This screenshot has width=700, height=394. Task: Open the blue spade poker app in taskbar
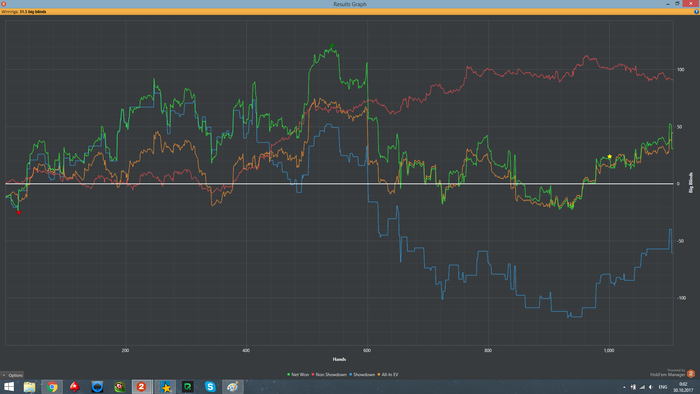click(x=97, y=387)
